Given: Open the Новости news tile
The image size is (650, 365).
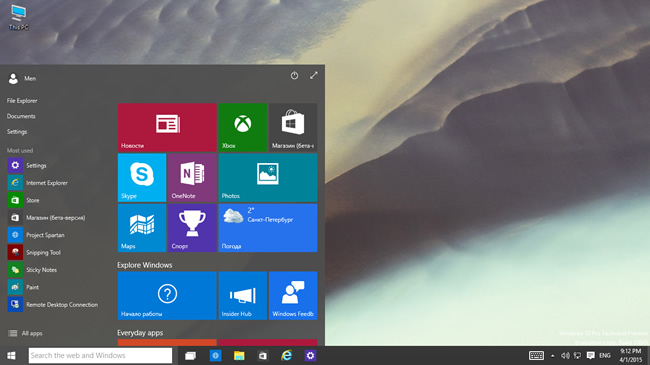Looking at the screenshot, I should click(x=167, y=127).
